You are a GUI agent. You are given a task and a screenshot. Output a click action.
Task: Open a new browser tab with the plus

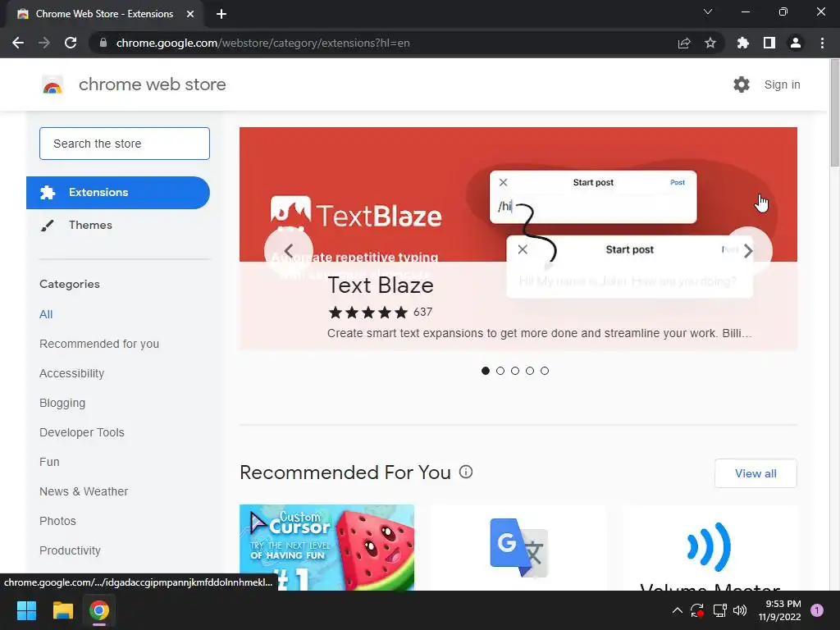[x=221, y=14]
